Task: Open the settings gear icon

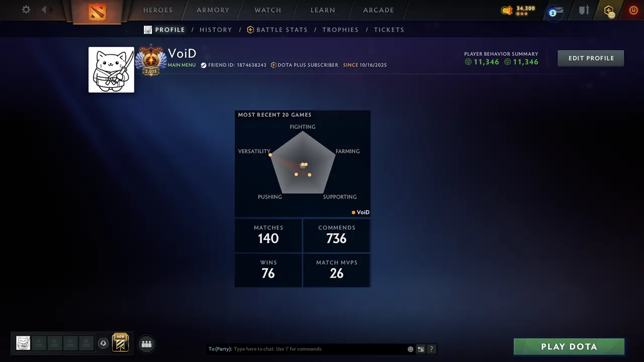Action: point(26,10)
